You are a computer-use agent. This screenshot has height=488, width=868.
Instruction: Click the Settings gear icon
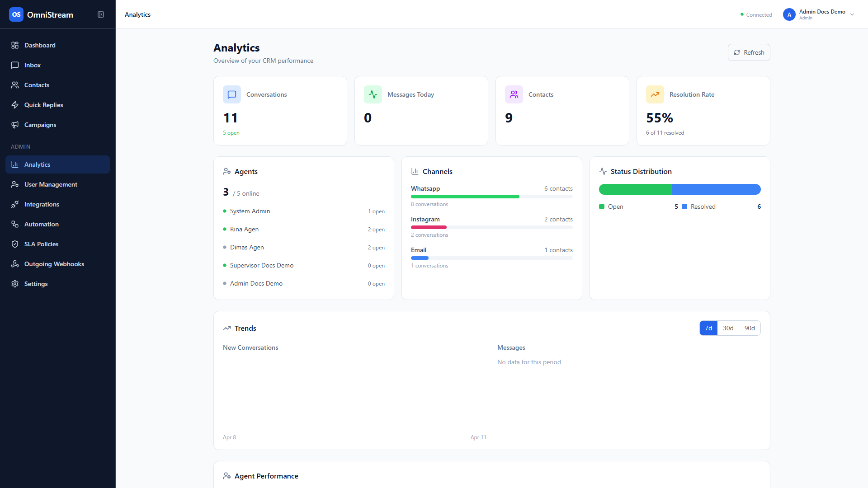[15, 284]
